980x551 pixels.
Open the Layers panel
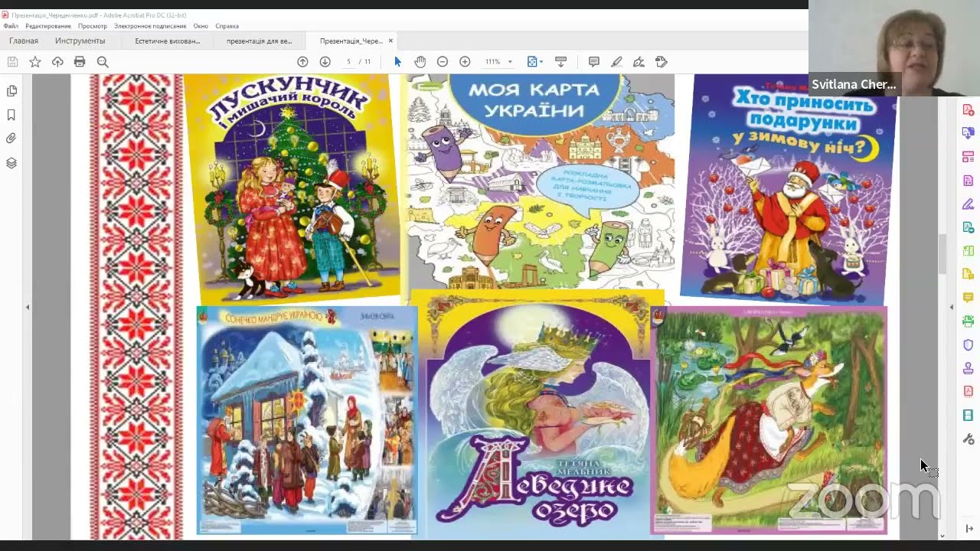pyautogui.click(x=11, y=163)
